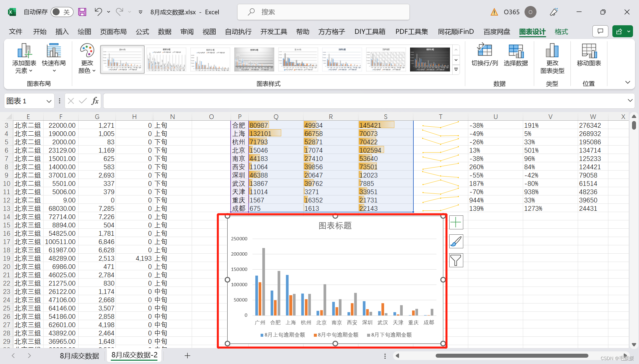The height and width of the screenshot is (364, 639).
Task: Click the comments speech bubble icon
Action: (x=600, y=31)
